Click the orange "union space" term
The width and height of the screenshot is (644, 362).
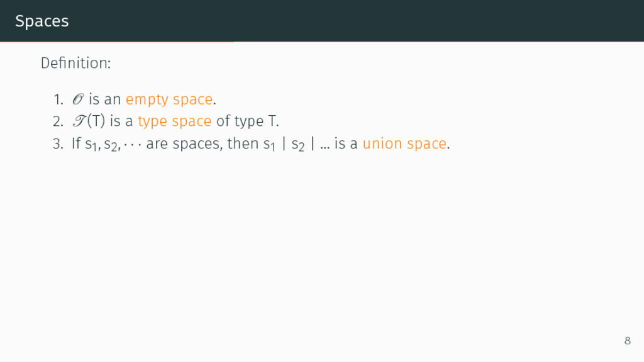[404, 144]
